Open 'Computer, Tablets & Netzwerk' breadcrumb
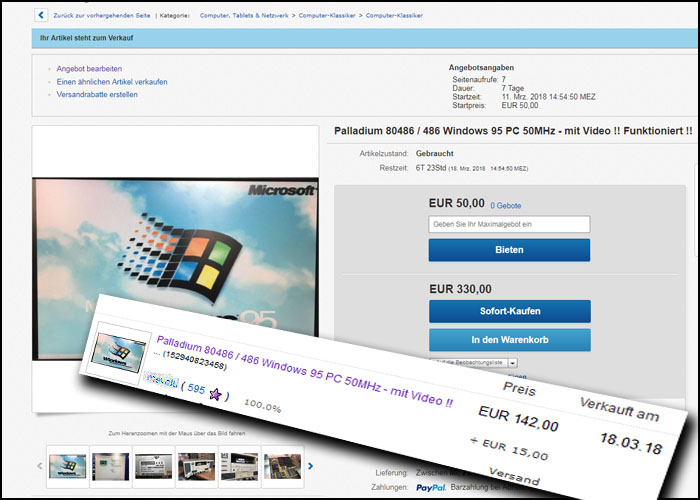This screenshot has width=700, height=500. pos(244,15)
